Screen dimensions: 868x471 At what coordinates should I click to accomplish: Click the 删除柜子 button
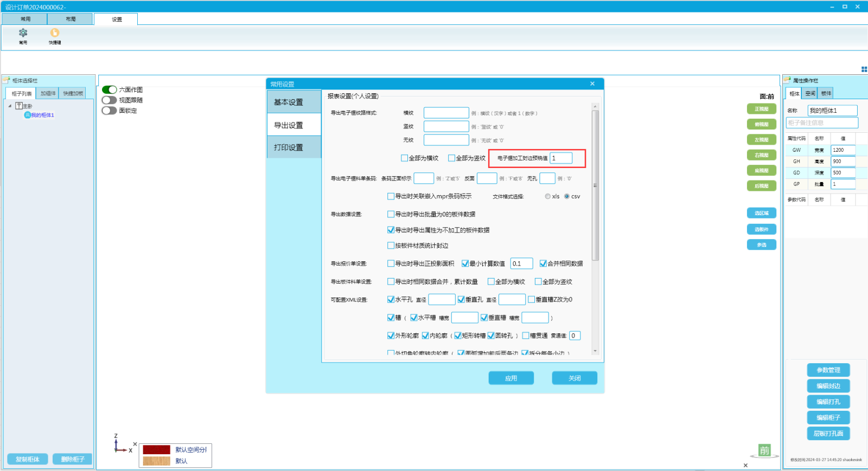(73, 459)
